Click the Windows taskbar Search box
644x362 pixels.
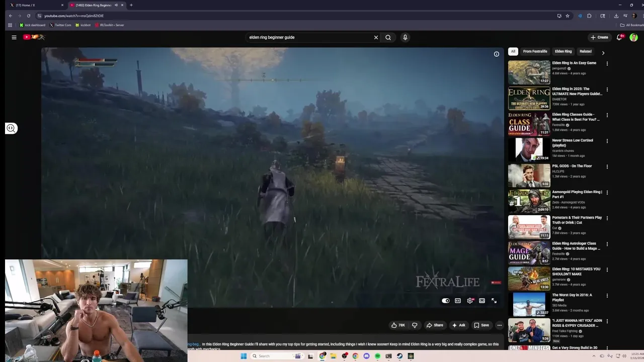[277, 356]
